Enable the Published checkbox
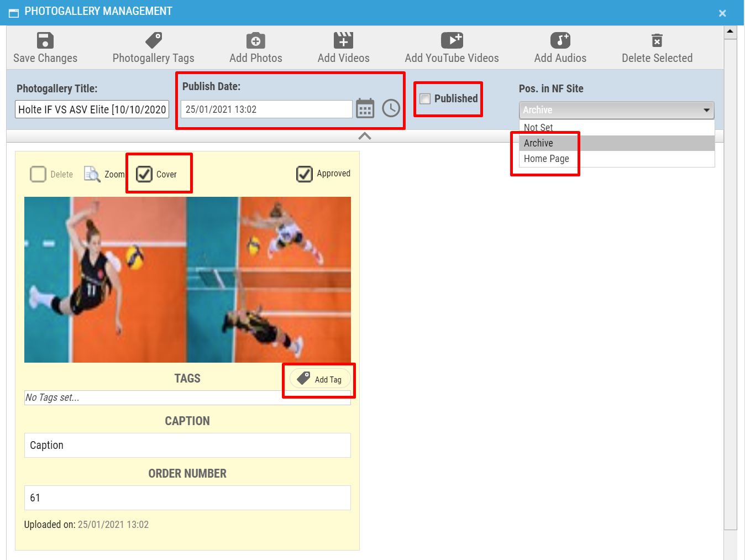The height and width of the screenshot is (560, 745). [x=425, y=99]
